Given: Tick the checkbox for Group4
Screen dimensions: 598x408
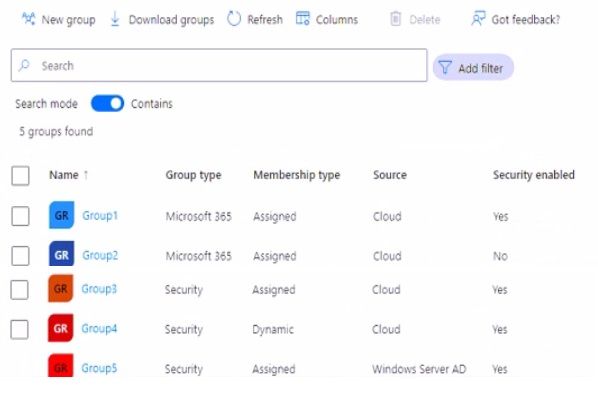Looking at the screenshot, I should tap(19, 330).
